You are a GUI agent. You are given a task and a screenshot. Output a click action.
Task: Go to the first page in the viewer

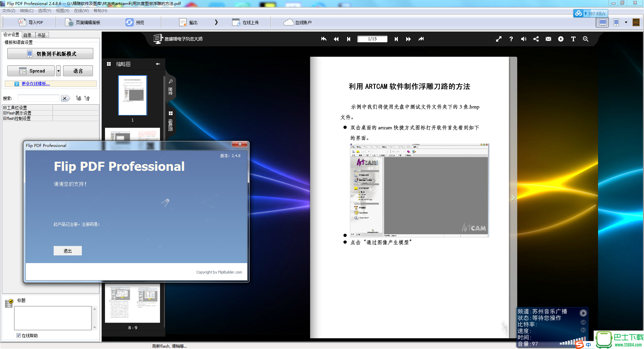[324, 39]
